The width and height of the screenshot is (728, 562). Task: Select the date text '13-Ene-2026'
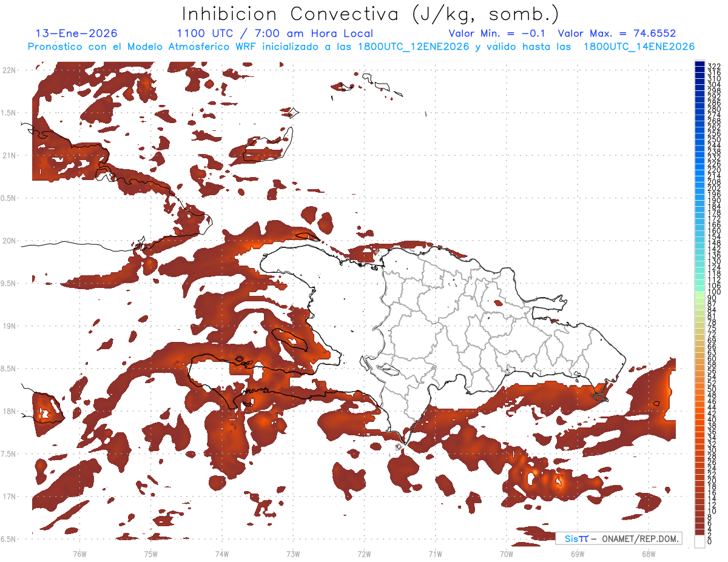[x=77, y=33]
